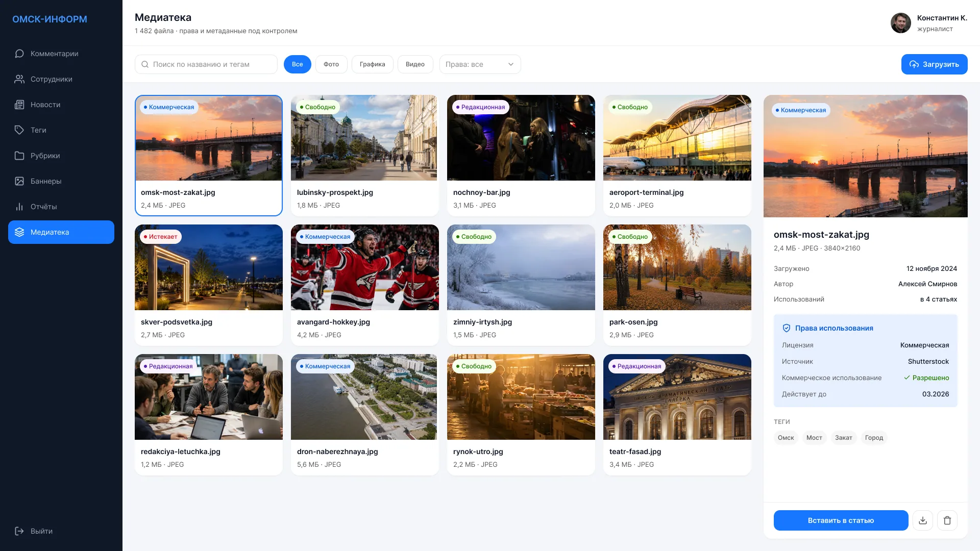Click the Теги tag icon
980x551 pixels.
tap(19, 130)
